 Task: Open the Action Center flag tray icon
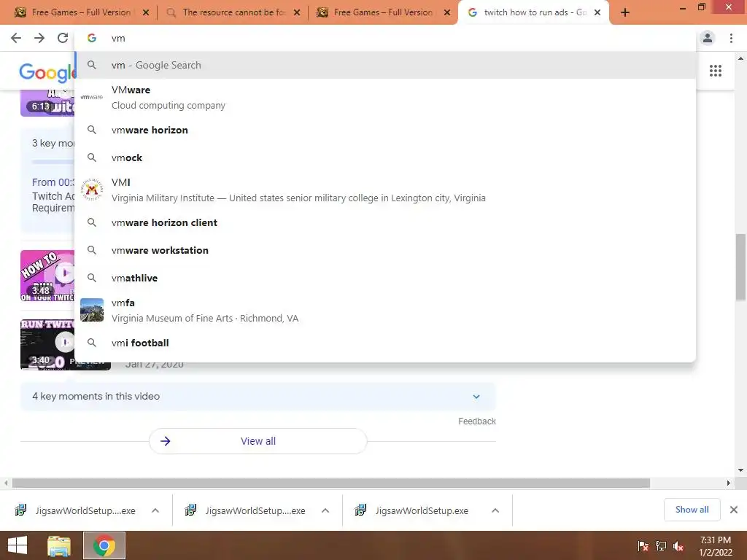pos(643,546)
